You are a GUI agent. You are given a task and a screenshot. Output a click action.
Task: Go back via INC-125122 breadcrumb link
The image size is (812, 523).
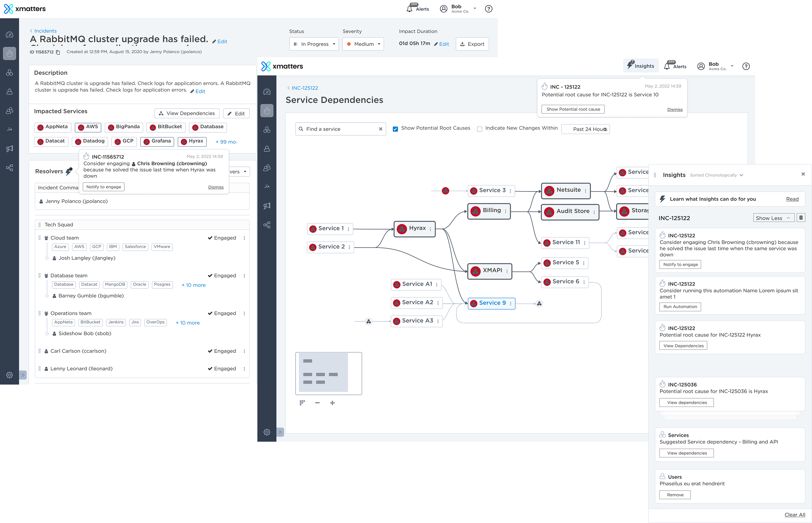305,88
